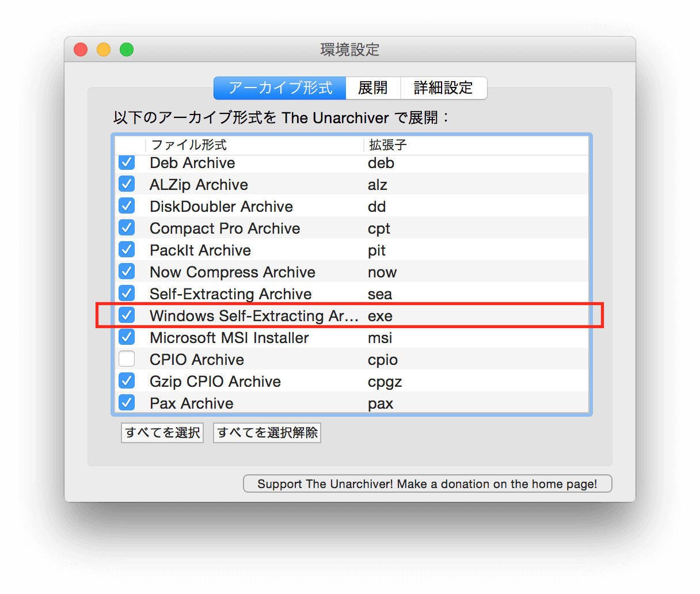This screenshot has width=700, height=594.
Task: Uncheck the Deb Archive checkbox
Action: 127,163
